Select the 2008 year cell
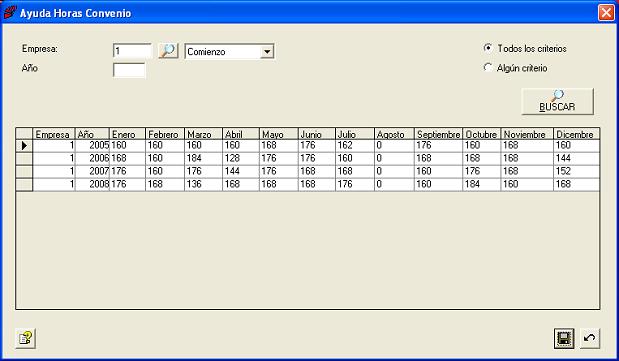This screenshot has height=361, width=619. pos(92,185)
